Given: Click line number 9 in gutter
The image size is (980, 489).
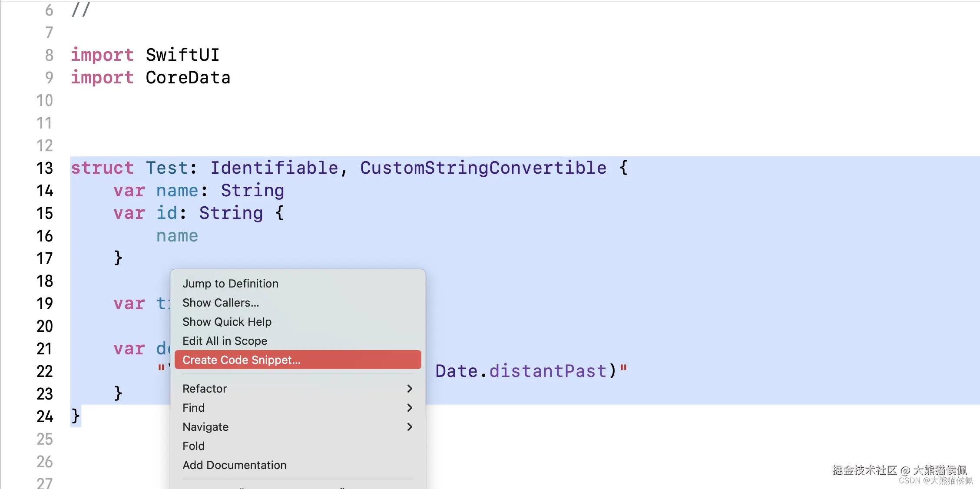Looking at the screenshot, I should 49,78.
